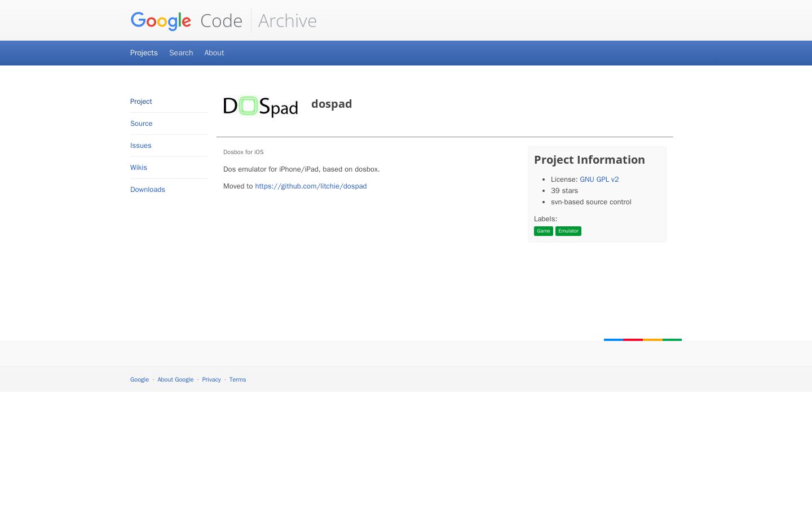Switch to the Wikis sidebar tab
812x508 pixels.
point(139,168)
